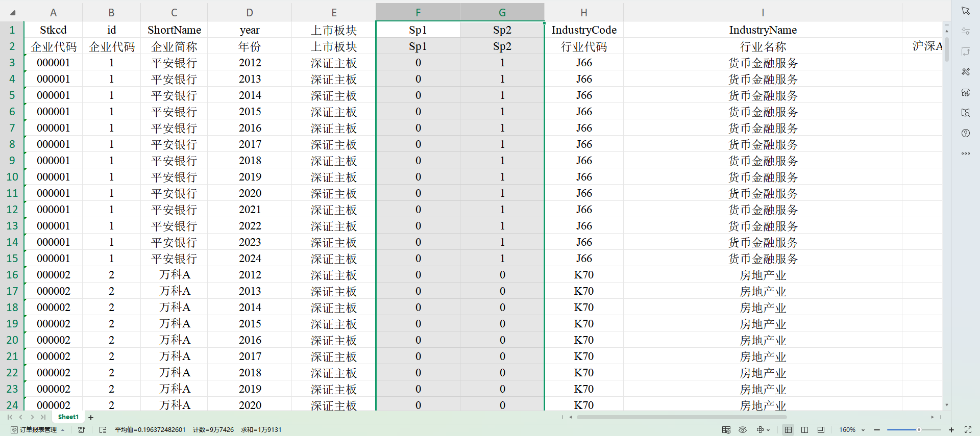Click the zoom out minus button
This screenshot has height=436, width=980.
877,430
